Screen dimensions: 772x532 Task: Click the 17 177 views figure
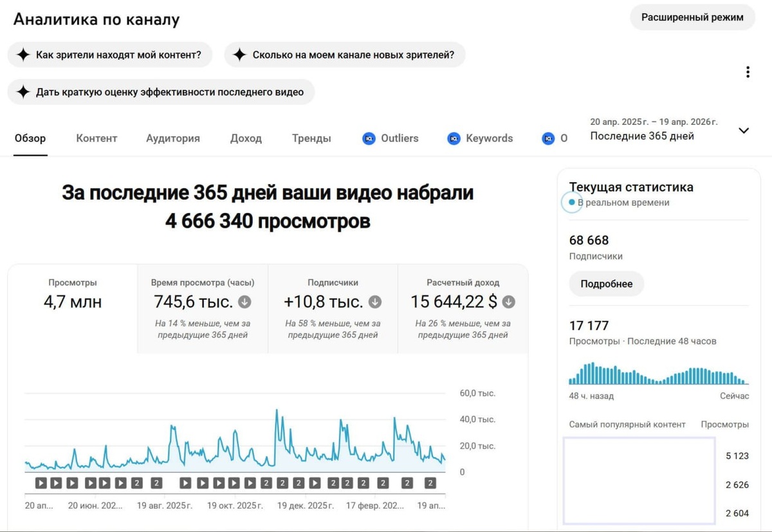(x=589, y=326)
